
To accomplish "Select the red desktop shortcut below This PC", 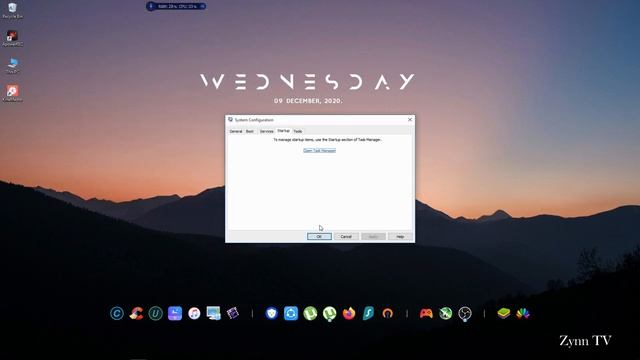I will (12, 93).
